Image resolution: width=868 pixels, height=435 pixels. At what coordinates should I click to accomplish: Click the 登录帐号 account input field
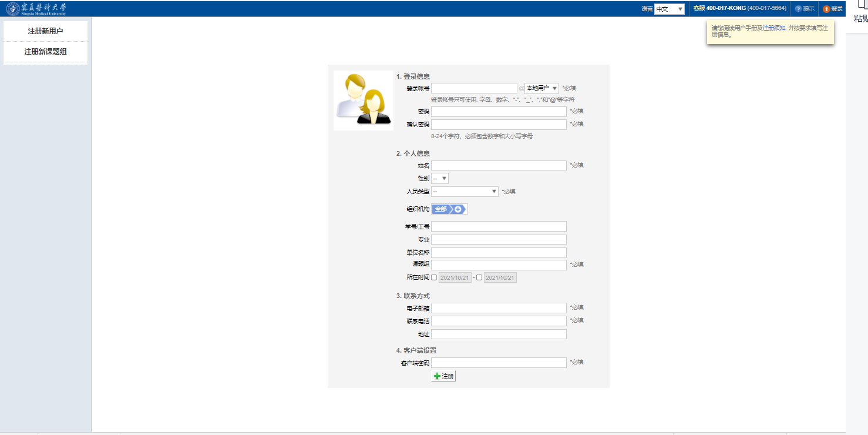(474, 88)
